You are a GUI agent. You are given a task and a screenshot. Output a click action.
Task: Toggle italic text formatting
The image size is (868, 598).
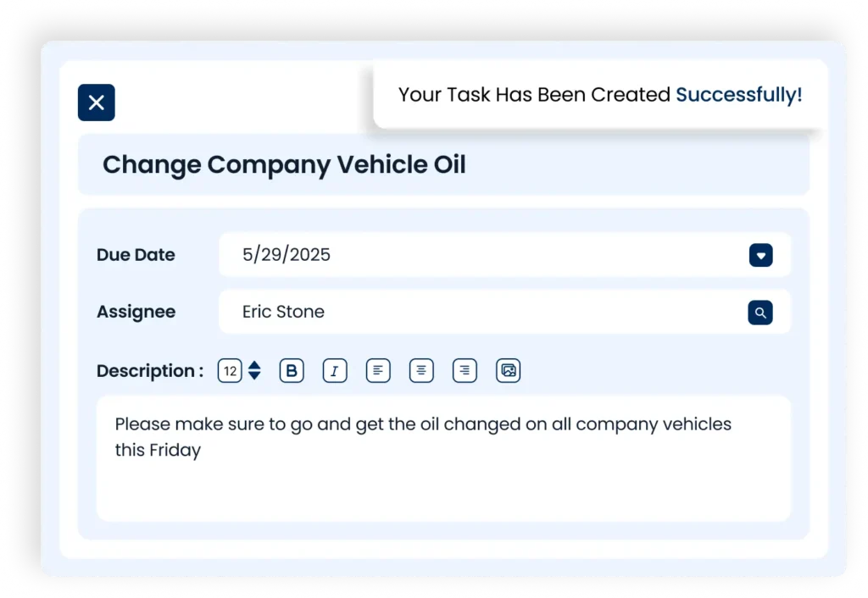tap(335, 371)
